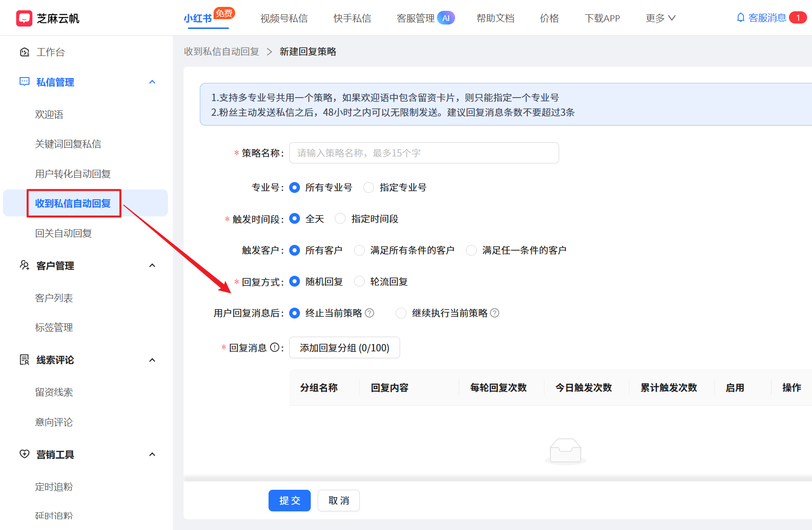Screen dimensions: 812x530
Task: Collapse the 线索评论 section chevron
Action: [152, 360]
